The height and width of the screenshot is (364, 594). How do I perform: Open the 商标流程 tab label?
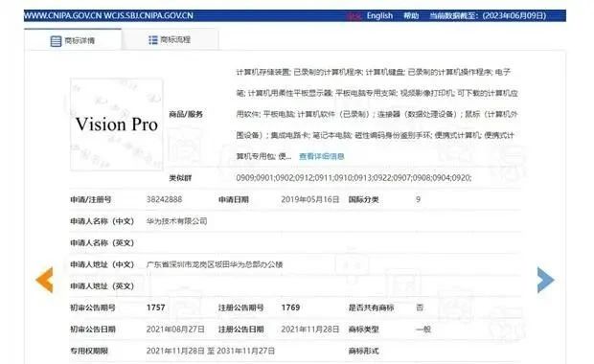(x=175, y=39)
